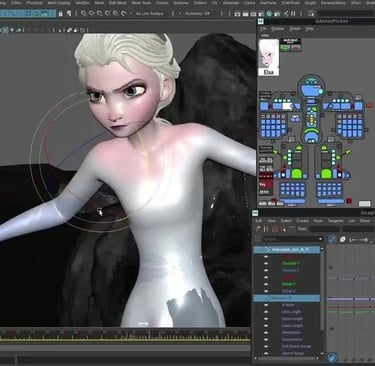The image size is (375, 366).
Task: Click the main time slider track
Action: 125,335
